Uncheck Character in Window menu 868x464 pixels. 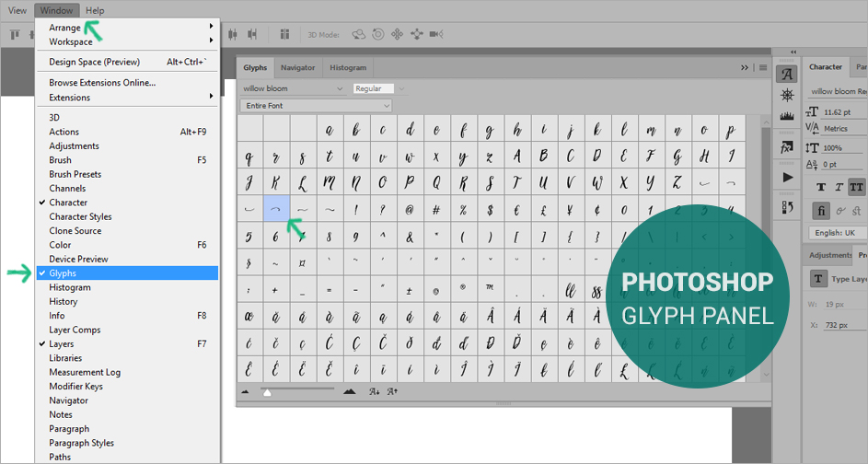tap(127, 203)
